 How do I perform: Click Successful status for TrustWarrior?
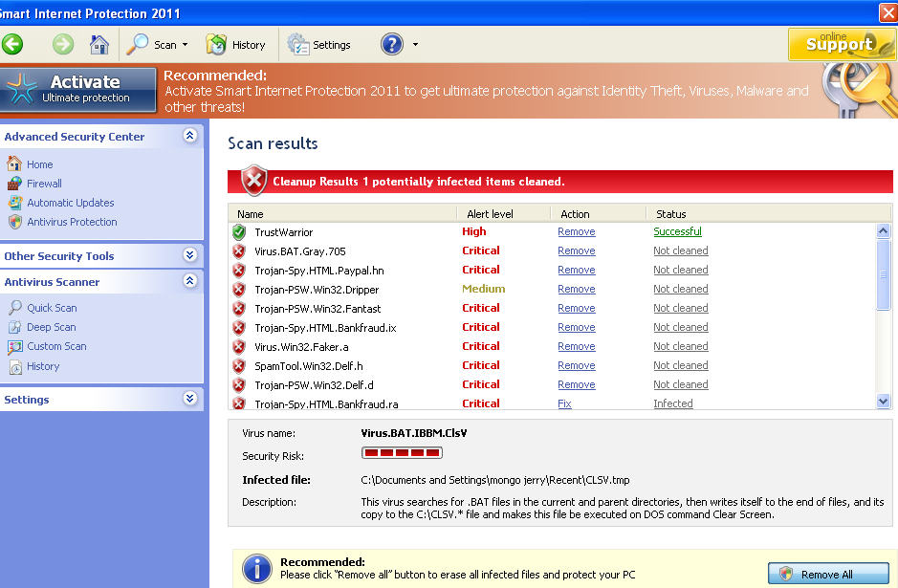[x=677, y=231]
